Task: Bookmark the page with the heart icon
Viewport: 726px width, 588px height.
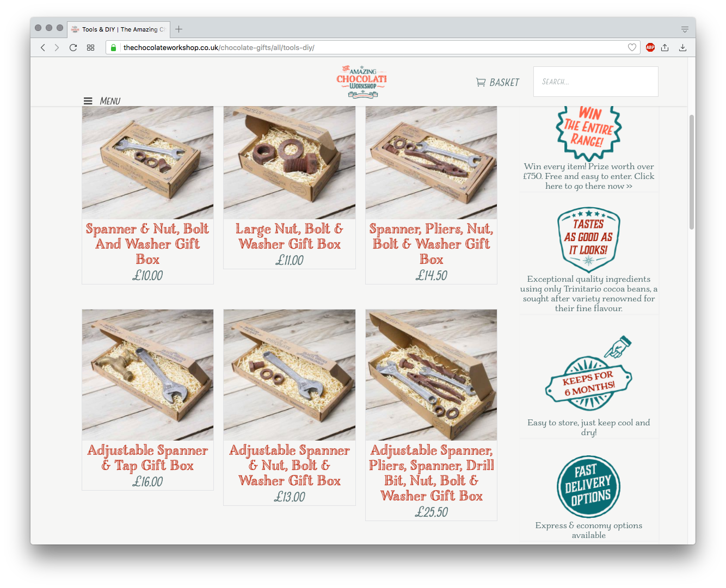Action: [632, 47]
